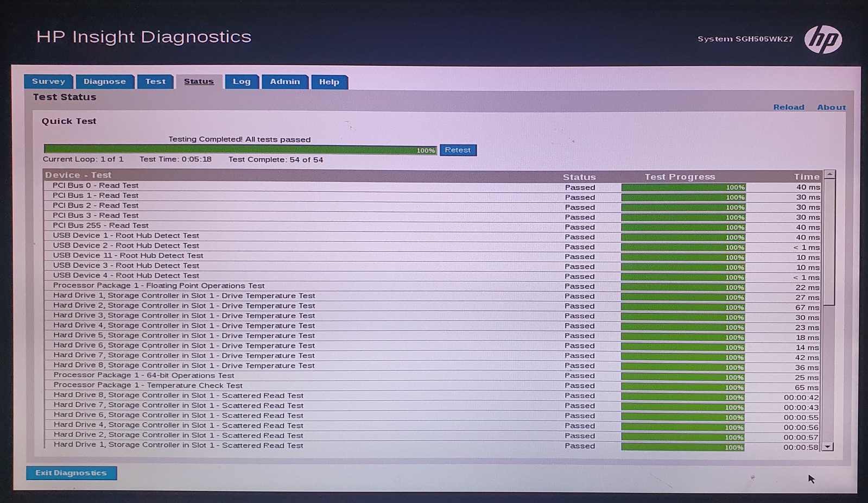Screen dimensions: 868x503
Task: Click the '00:00:42' time value
Action: coord(801,398)
